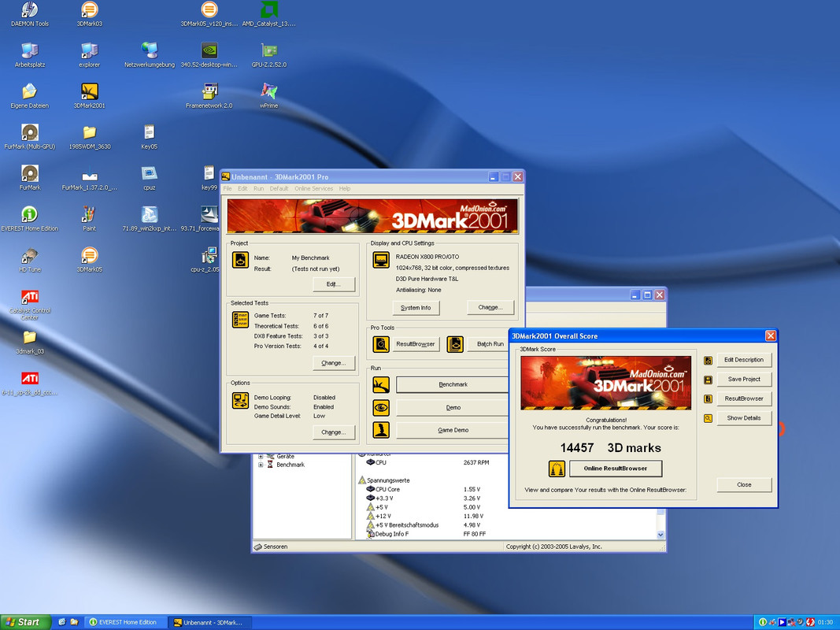Open the File menu in 3DMark2001 Pro
This screenshot has height=630, width=840.
click(x=228, y=188)
